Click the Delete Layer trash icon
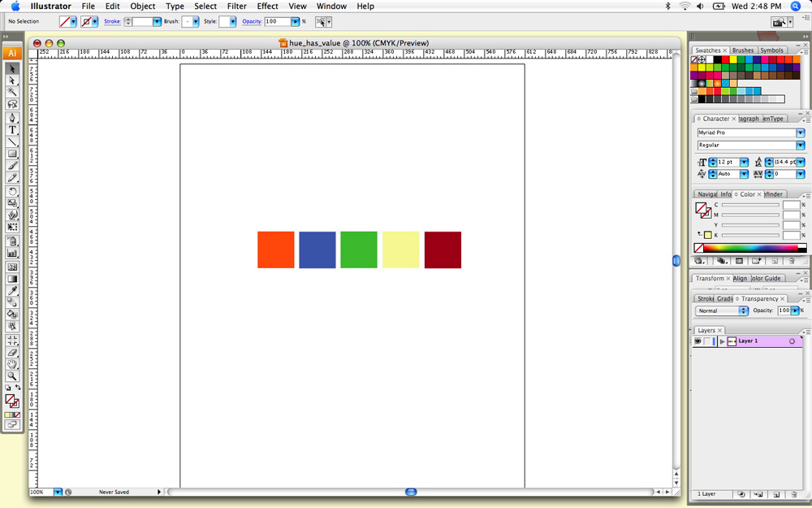 793,494
